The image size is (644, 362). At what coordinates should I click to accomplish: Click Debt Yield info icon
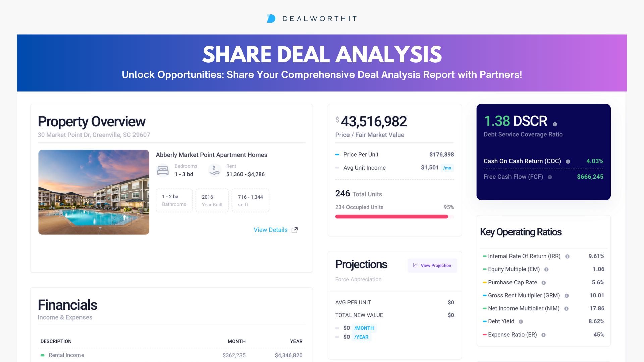point(521,322)
